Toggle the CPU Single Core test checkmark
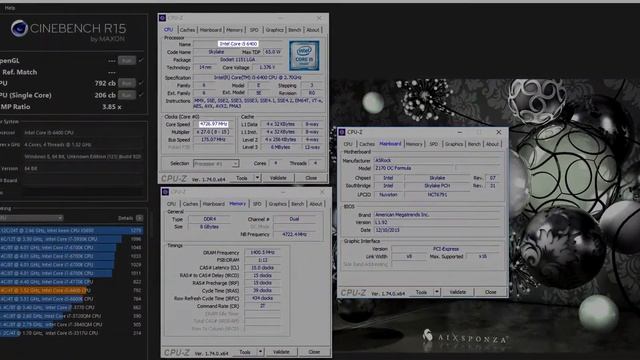 click(141, 95)
